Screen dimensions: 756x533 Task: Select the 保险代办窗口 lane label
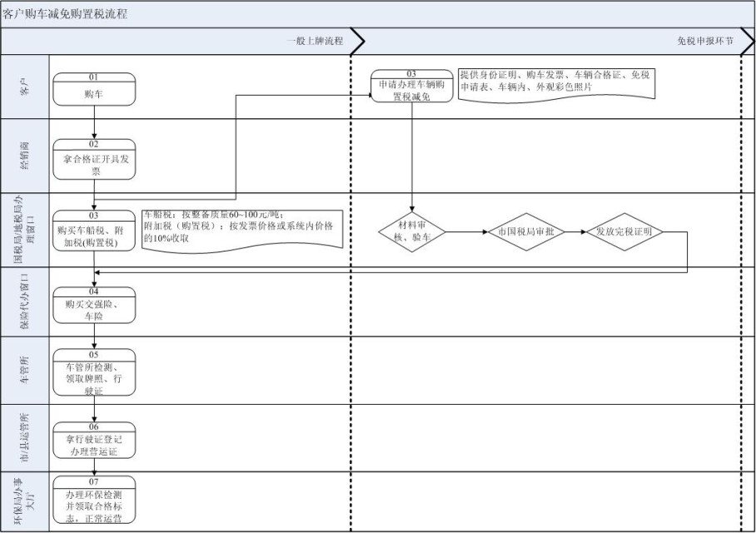pyautogui.click(x=24, y=301)
